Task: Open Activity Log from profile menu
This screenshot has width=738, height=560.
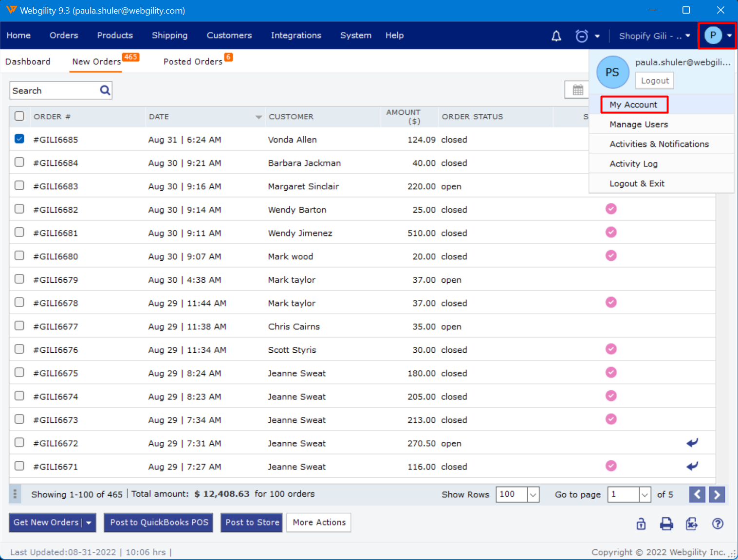Action: [x=633, y=164]
